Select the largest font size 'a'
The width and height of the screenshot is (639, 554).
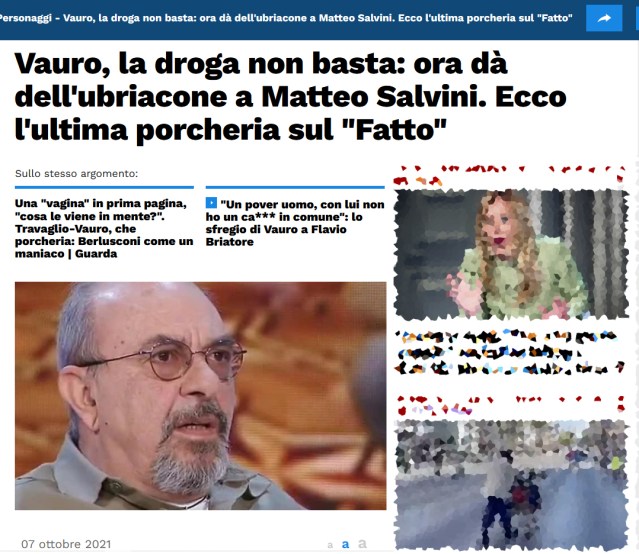pos(362,543)
